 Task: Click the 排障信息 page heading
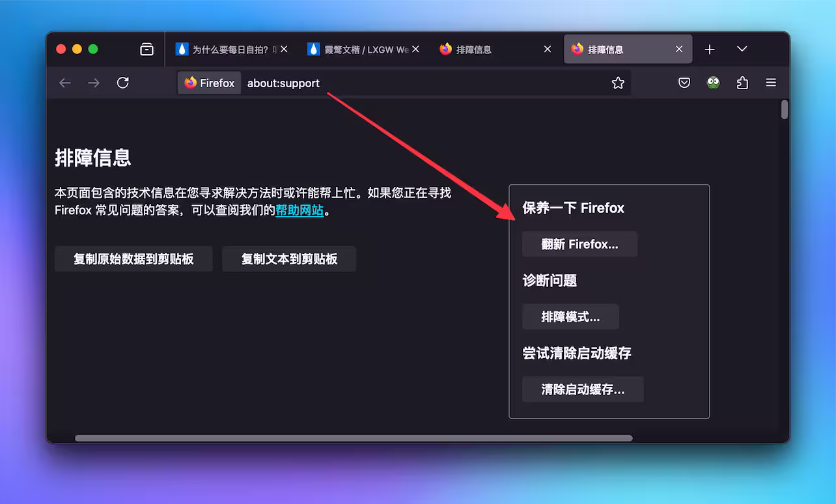93,158
